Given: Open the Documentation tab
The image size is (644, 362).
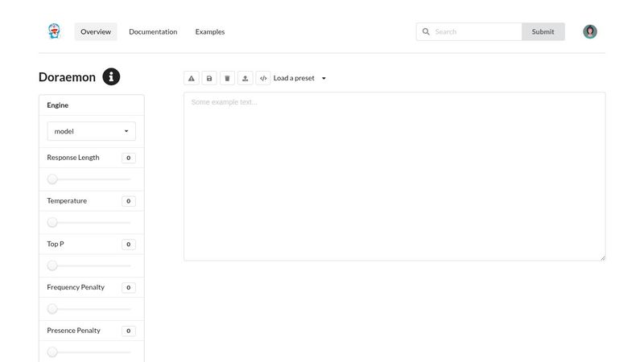Looking at the screenshot, I should tap(153, 31).
